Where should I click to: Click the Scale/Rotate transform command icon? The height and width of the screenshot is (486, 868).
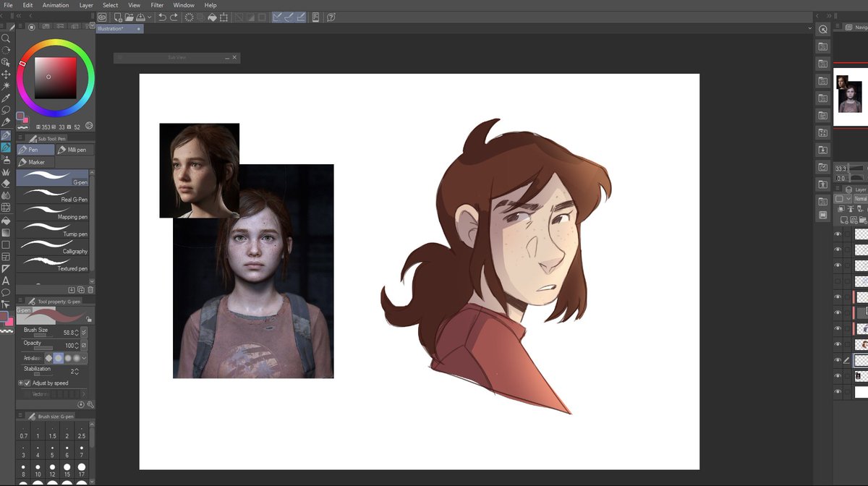[225, 17]
